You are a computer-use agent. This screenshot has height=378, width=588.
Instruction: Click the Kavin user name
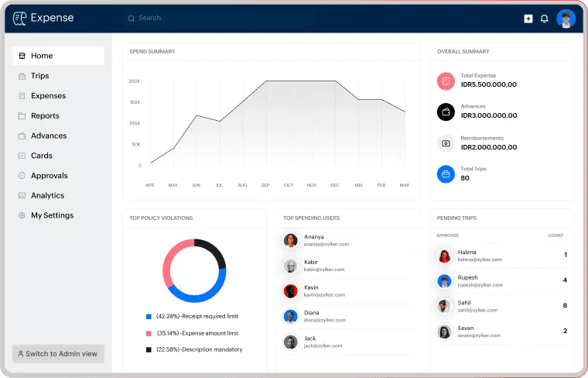point(311,287)
